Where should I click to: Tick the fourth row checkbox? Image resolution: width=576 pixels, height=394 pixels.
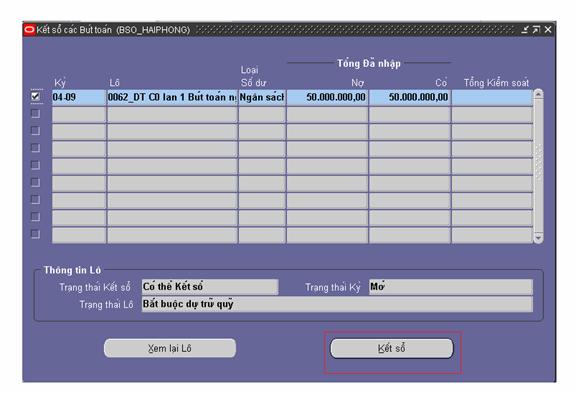tap(36, 148)
